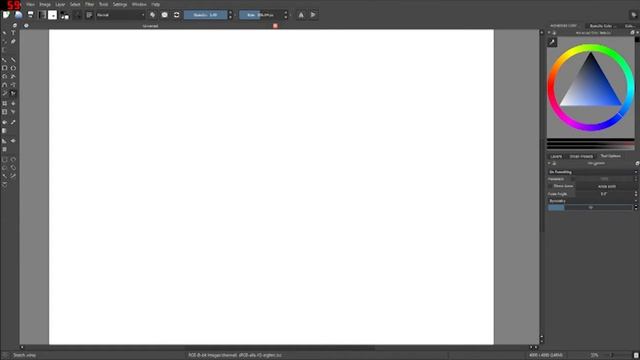Select the Shape selection tool
This screenshot has height=360, width=640.
(4, 33)
